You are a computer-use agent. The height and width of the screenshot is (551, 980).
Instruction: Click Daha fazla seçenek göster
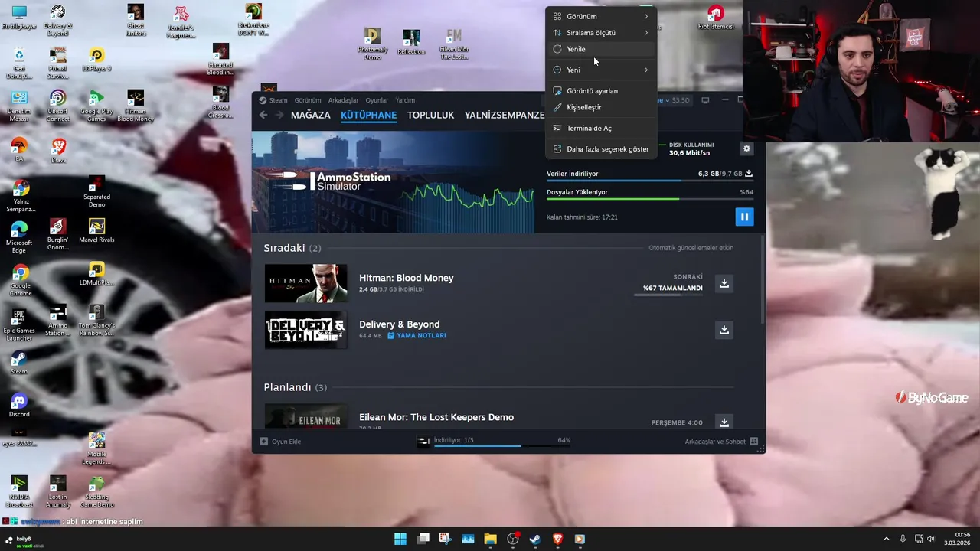pos(601,149)
